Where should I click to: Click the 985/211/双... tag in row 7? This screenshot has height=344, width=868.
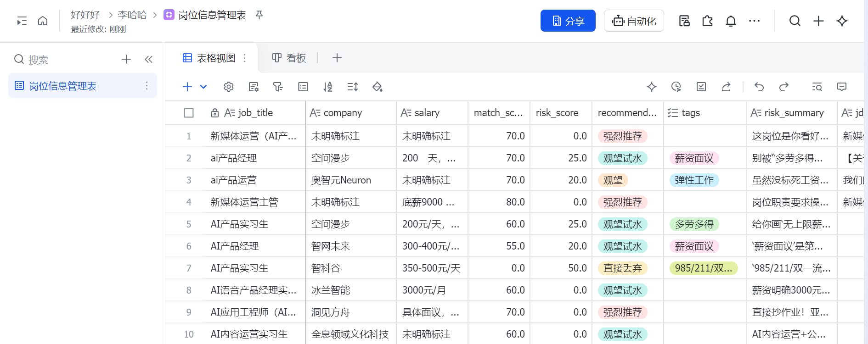pos(704,268)
